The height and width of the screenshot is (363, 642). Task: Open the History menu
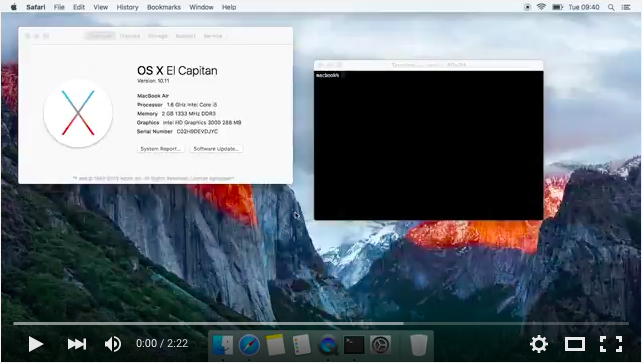[x=127, y=7]
